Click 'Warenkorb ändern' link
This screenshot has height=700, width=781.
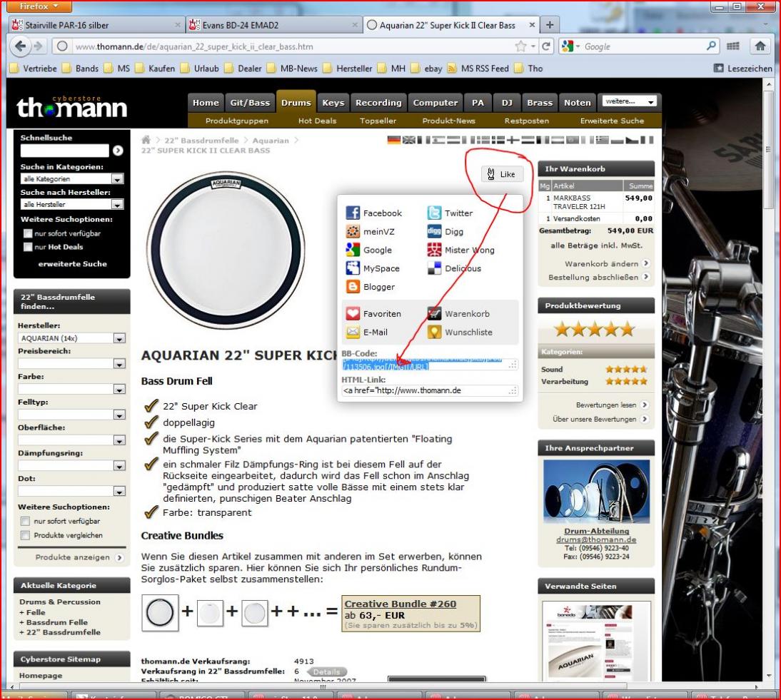point(607,263)
